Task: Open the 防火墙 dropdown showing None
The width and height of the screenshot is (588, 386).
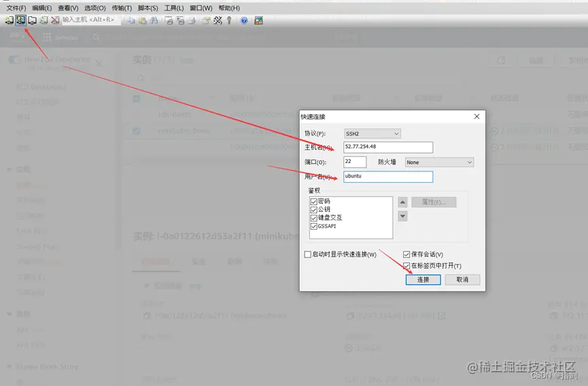Action: (x=440, y=162)
